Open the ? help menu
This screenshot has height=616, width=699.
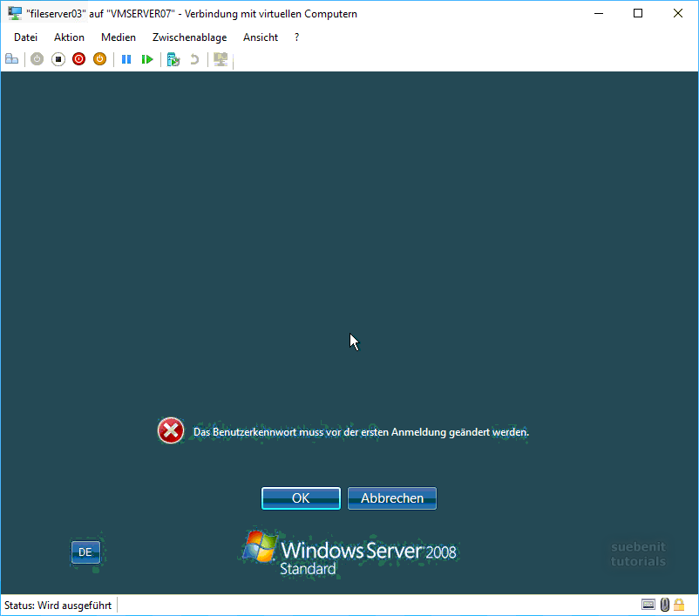coord(297,37)
